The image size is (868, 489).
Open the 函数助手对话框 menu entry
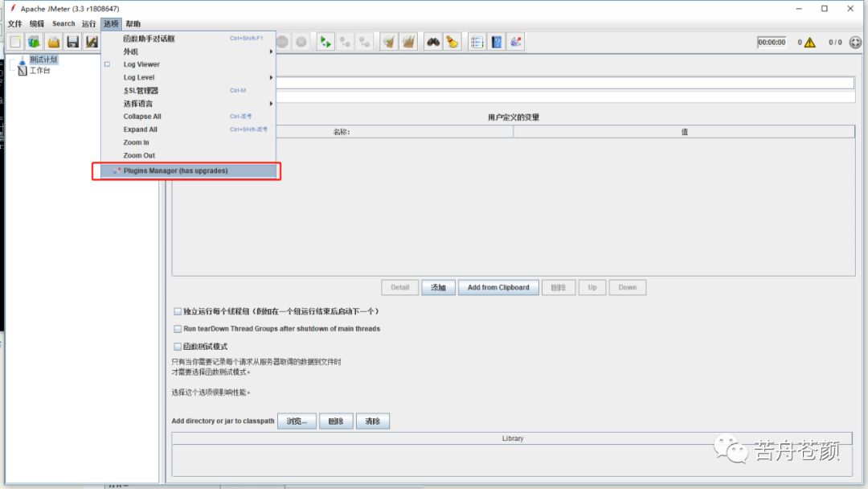point(188,39)
